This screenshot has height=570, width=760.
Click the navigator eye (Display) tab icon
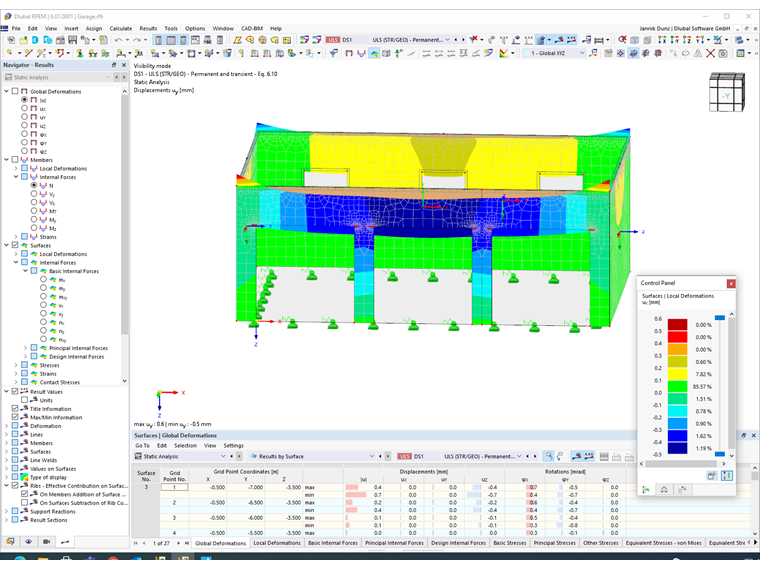[x=28, y=541]
